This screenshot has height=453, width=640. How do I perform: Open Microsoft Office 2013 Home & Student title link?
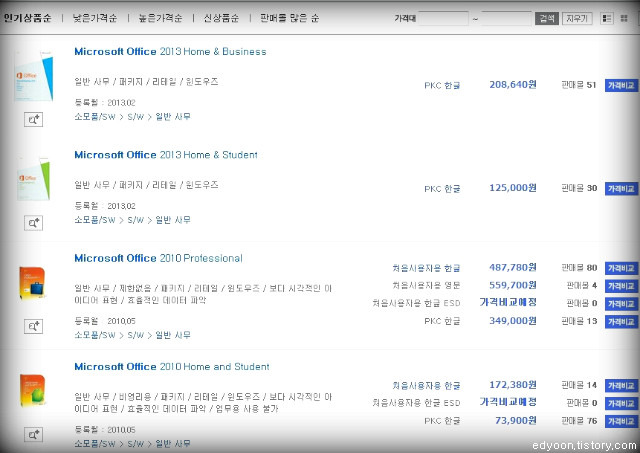[x=166, y=155]
